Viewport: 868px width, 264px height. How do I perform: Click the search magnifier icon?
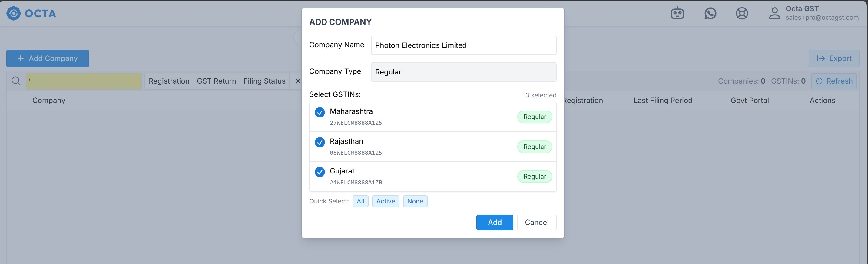(16, 81)
